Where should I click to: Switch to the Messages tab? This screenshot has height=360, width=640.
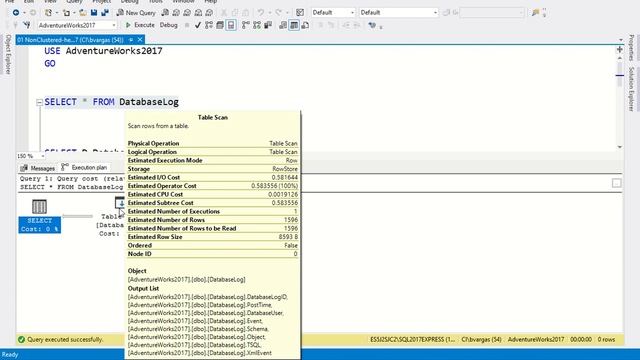[x=37, y=168]
